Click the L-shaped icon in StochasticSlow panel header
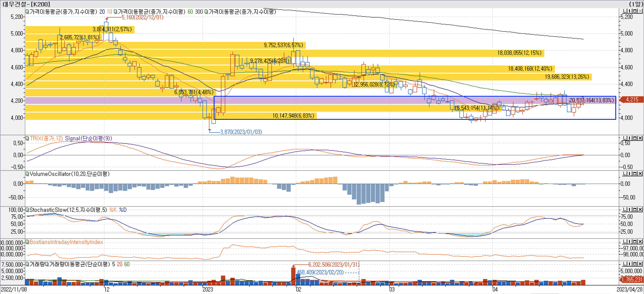This screenshot has height=294, width=644. (x=625, y=209)
